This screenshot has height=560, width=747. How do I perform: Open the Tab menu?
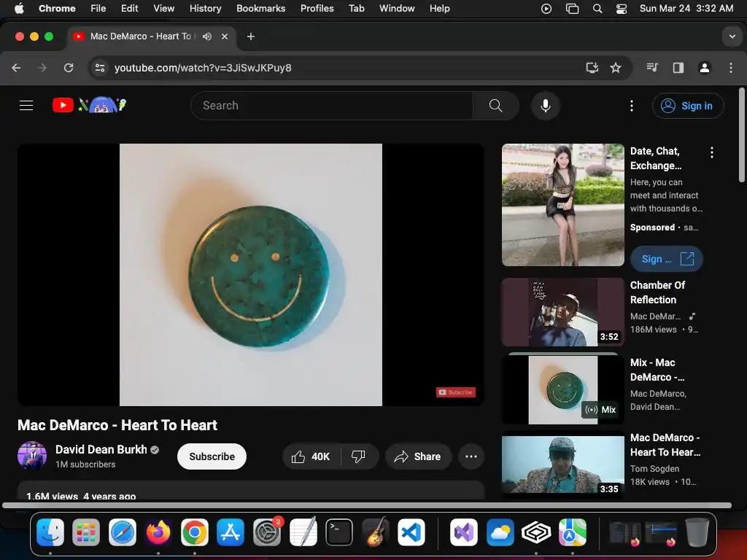(356, 9)
